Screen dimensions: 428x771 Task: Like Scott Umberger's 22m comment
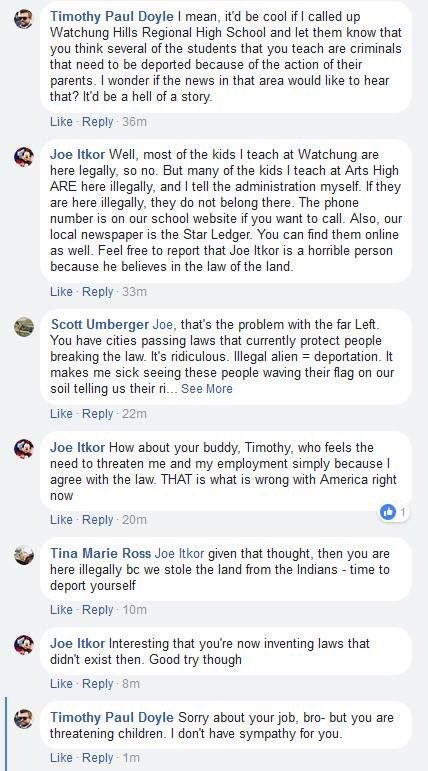click(x=61, y=414)
